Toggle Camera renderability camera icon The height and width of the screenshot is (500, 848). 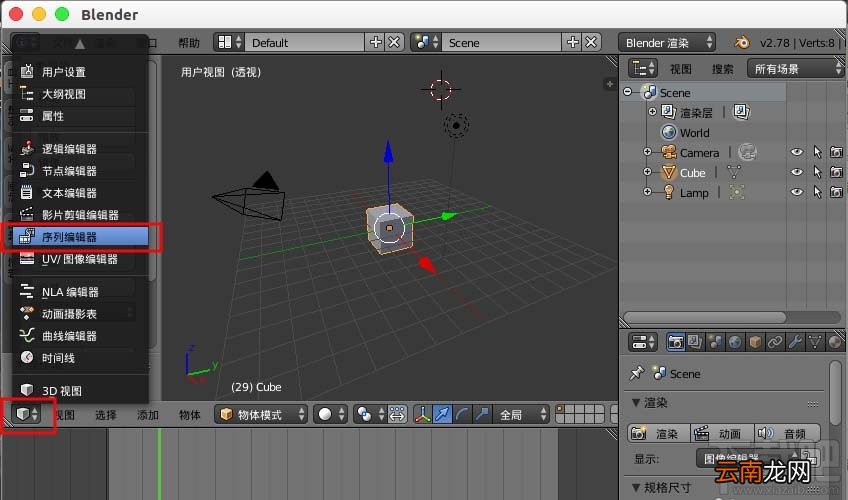pyautogui.click(x=836, y=152)
